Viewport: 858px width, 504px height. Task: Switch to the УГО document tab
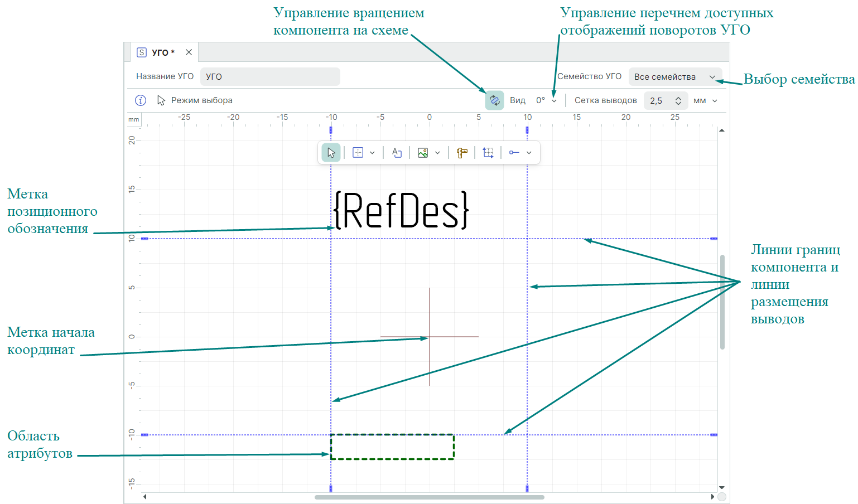coord(159,52)
